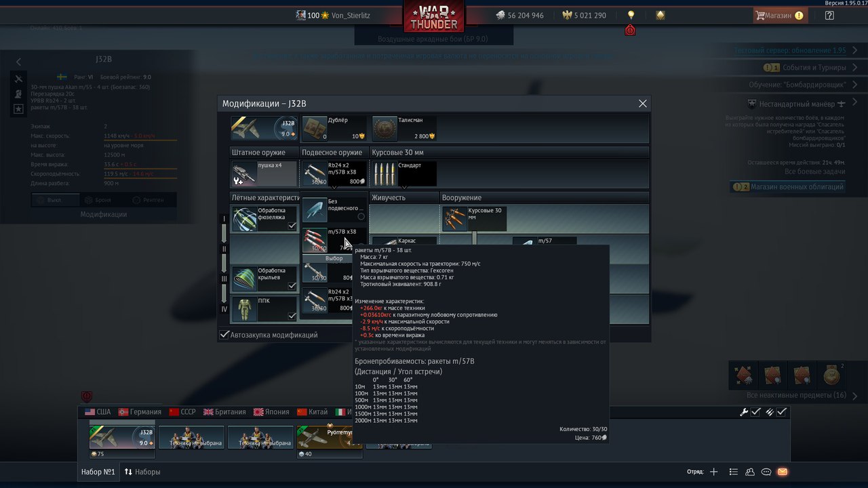The height and width of the screenshot is (488, 868).
Task: Open the Наборы presets list
Action: coord(142,472)
